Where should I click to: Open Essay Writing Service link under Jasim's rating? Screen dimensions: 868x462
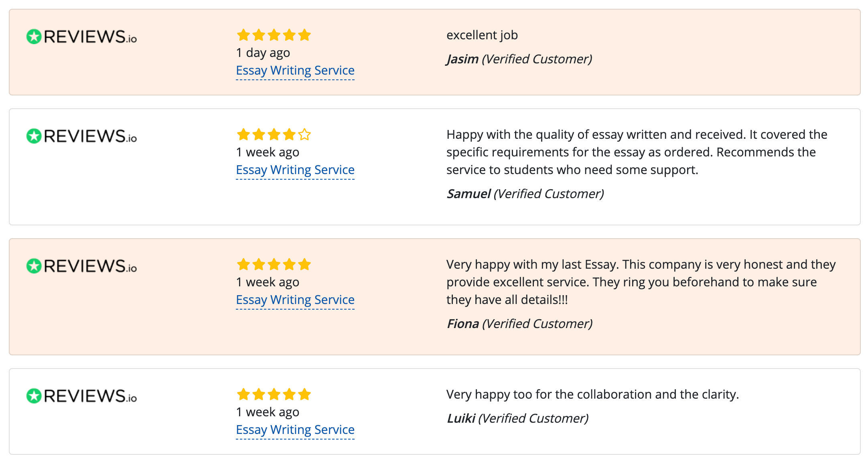pyautogui.click(x=295, y=71)
